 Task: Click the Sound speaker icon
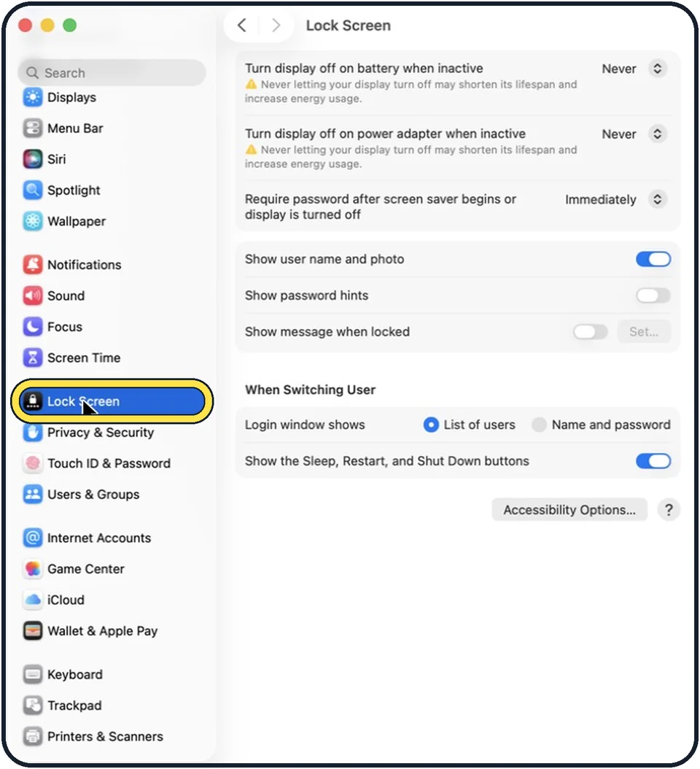click(x=33, y=295)
